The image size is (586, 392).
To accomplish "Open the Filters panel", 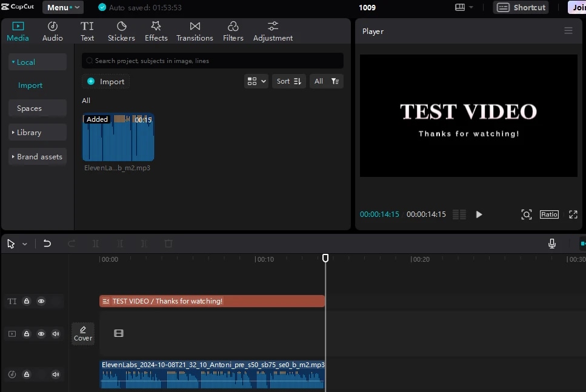I will [233, 32].
